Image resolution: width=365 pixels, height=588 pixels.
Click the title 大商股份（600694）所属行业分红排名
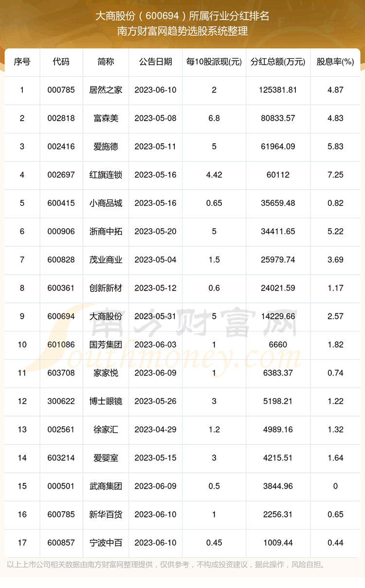pos(182,16)
